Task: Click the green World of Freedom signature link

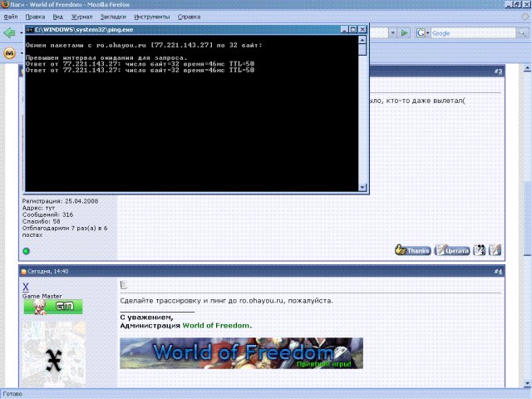Action: tap(216, 325)
